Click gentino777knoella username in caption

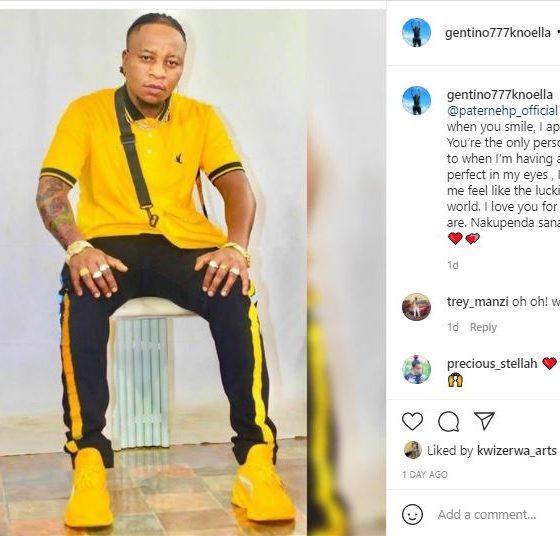tap(500, 95)
